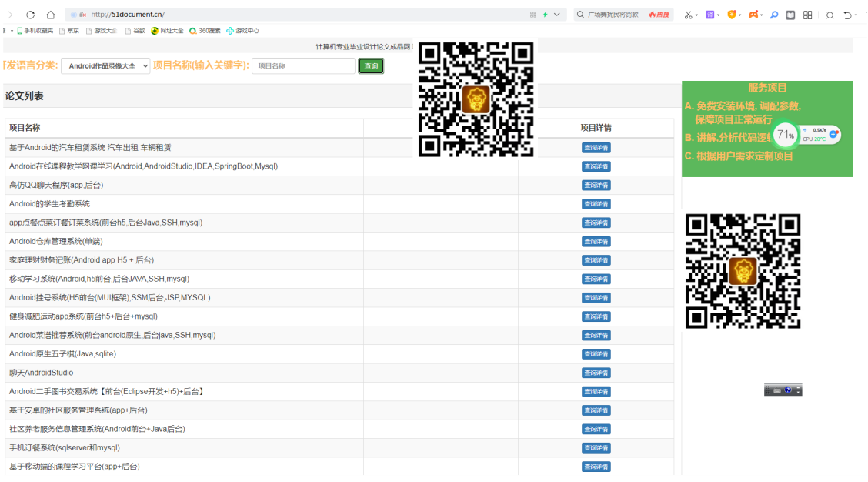Open the 谷歌 bookmark
Image resolution: width=868 pixels, height=482 pixels.
click(x=135, y=31)
